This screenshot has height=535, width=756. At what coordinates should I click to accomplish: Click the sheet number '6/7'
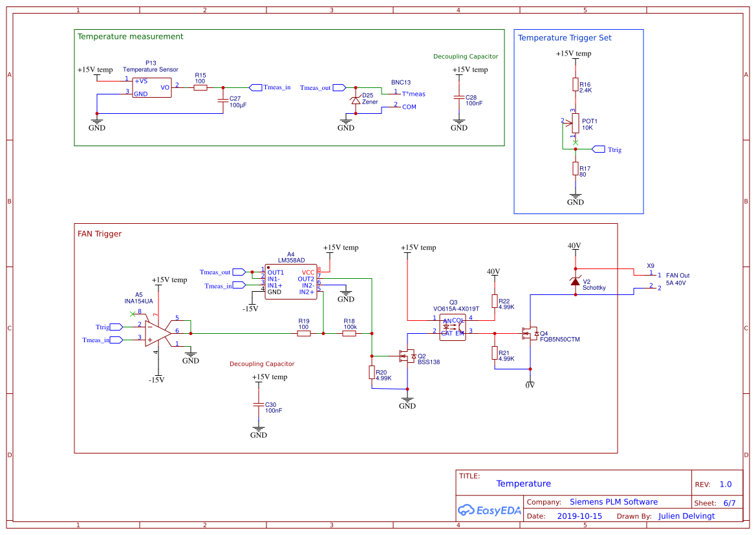coord(729,503)
